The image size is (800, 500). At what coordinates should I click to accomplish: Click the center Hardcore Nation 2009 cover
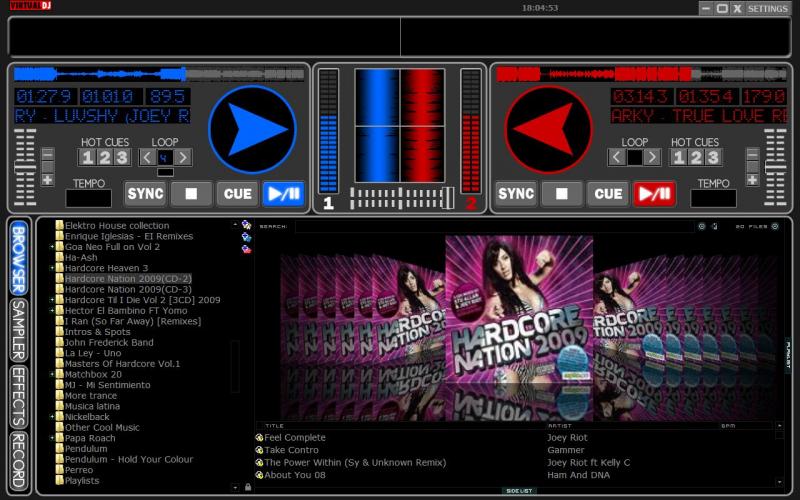point(519,309)
